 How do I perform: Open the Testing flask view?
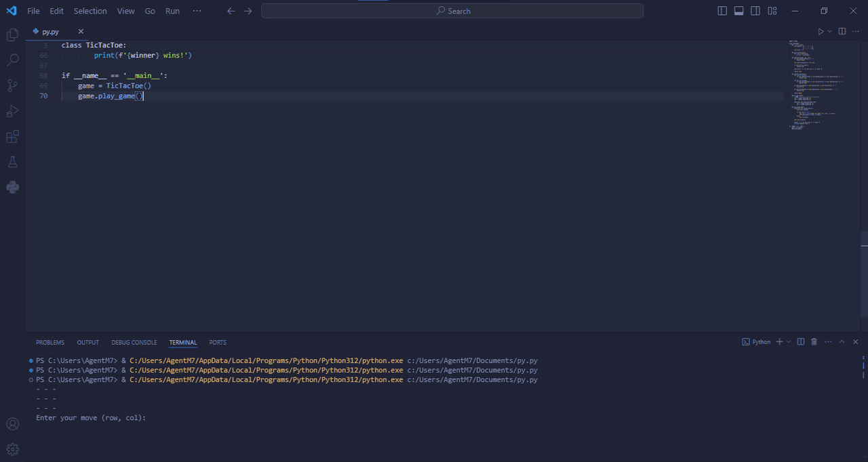pos(12,162)
